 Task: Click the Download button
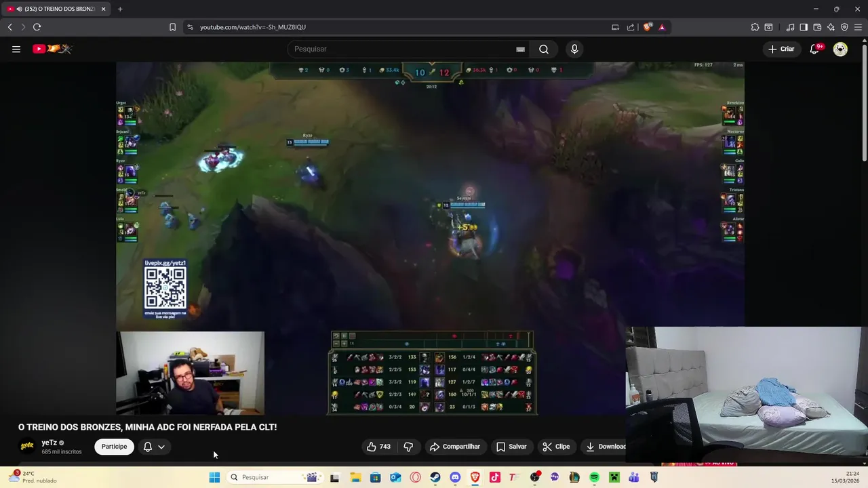(x=605, y=447)
